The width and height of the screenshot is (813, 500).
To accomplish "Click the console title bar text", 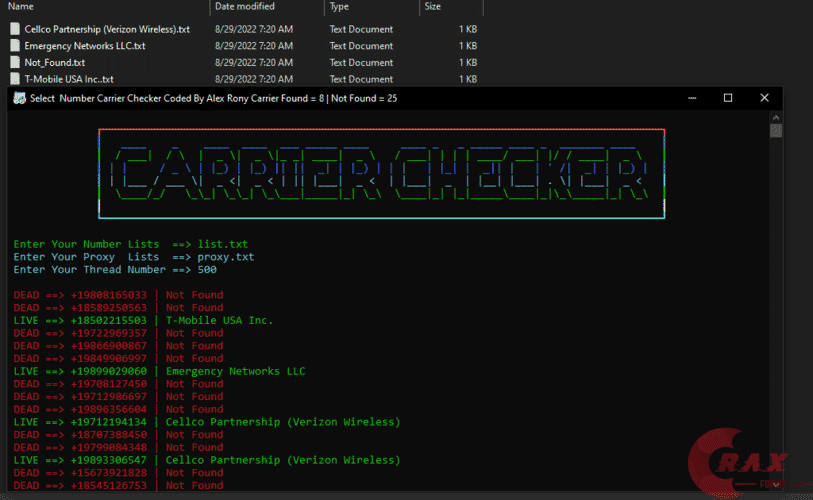I will click(214, 98).
